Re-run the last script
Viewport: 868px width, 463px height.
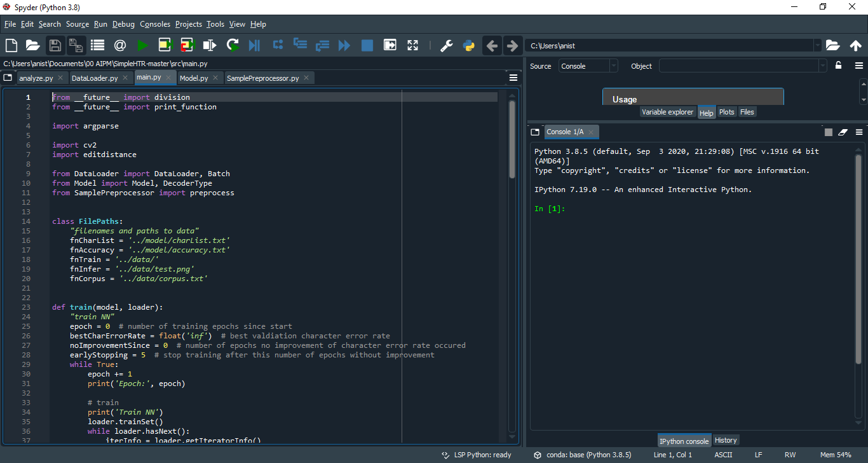[233, 45]
